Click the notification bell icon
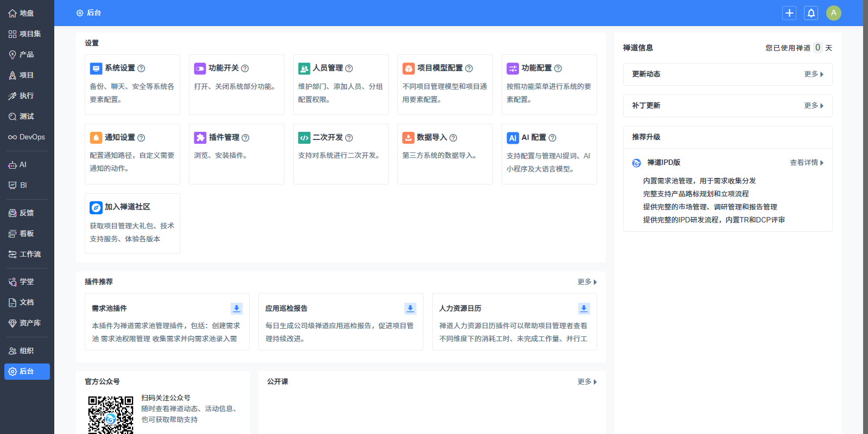 pyautogui.click(x=811, y=13)
